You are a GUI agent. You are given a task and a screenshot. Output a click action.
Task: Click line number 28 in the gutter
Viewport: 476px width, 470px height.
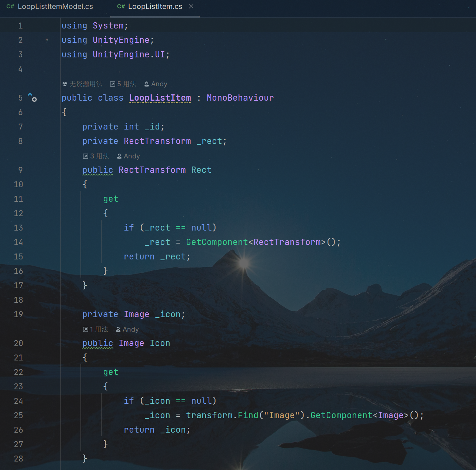pyautogui.click(x=19, y=459)
